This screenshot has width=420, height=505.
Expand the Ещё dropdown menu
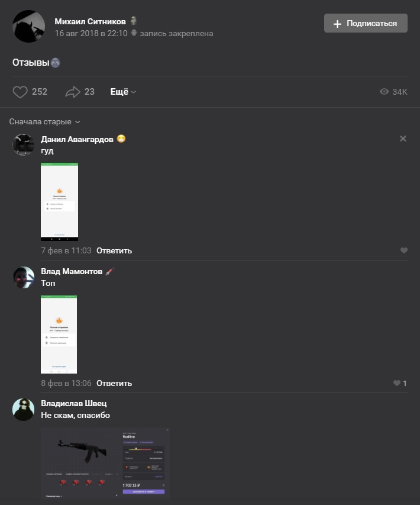123,92
